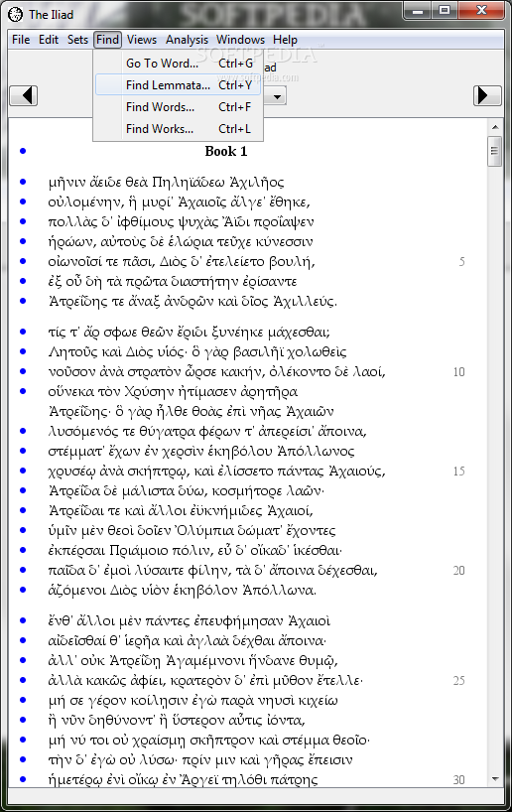This screenshot has height=812, width=512.
Task: Click bullet beside line starting Λητοῦς καὶ Διὸς
Action: pos(23,351)
